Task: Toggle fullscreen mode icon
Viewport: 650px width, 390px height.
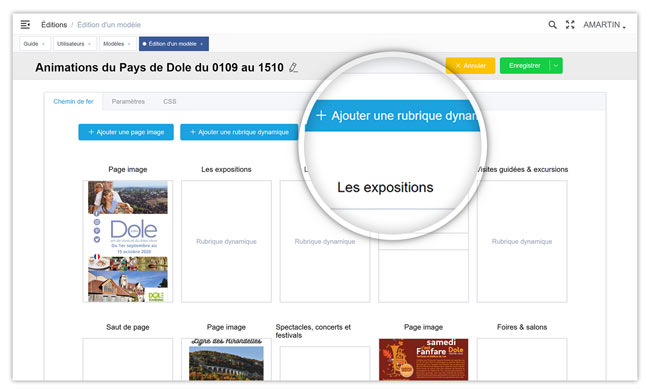Action: pos(570,25)
